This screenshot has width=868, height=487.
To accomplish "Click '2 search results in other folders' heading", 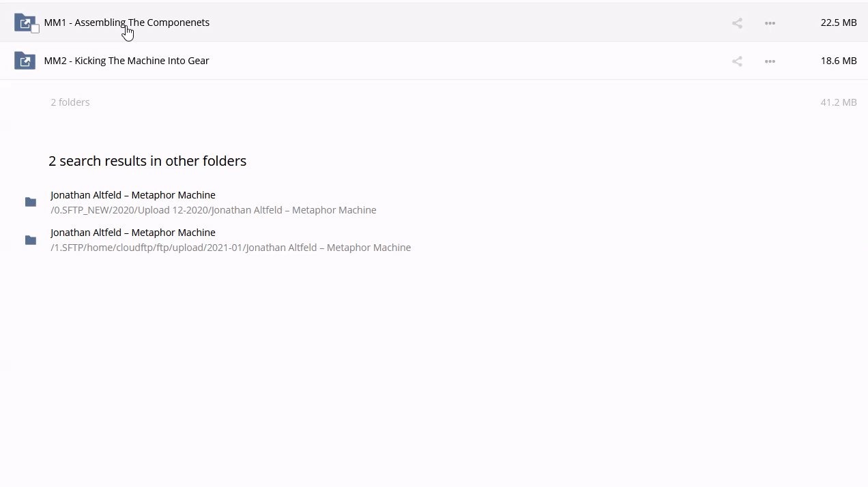I will (x=147, y=161).
